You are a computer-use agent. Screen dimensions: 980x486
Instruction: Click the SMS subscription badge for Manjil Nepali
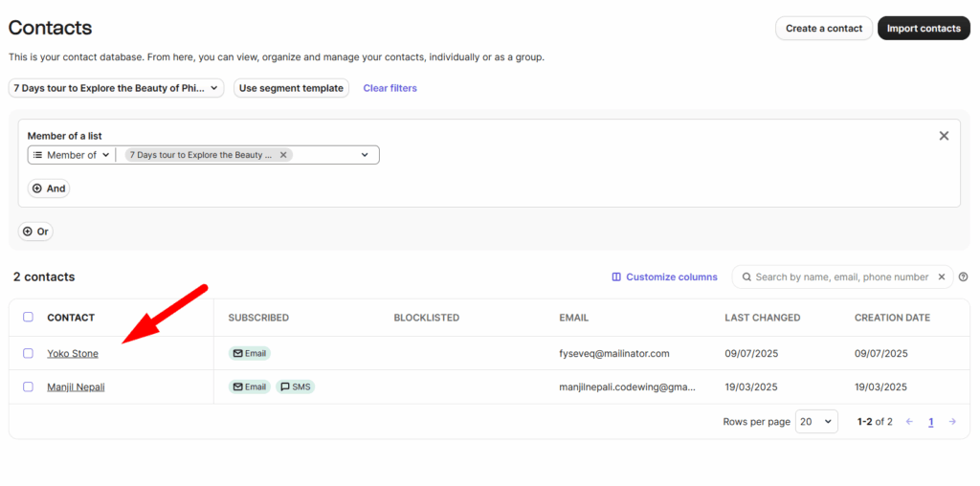click(x=296, y=387)
